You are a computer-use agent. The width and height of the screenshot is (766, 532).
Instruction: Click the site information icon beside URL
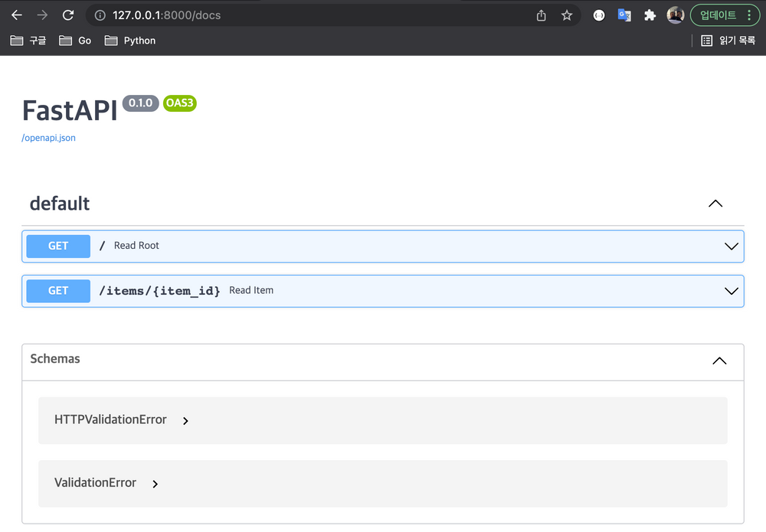tap(100, 15)
